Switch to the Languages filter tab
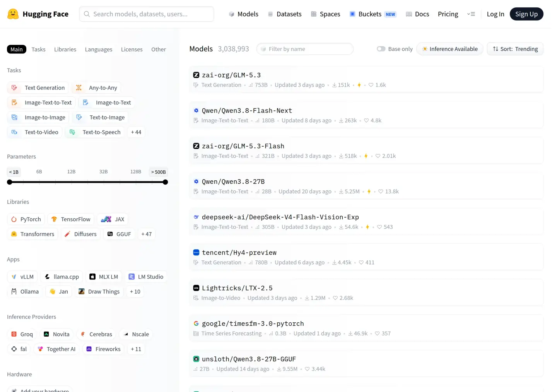Image resolution: width=557 pixels, height=392 pixels. [x=99, y=50]
